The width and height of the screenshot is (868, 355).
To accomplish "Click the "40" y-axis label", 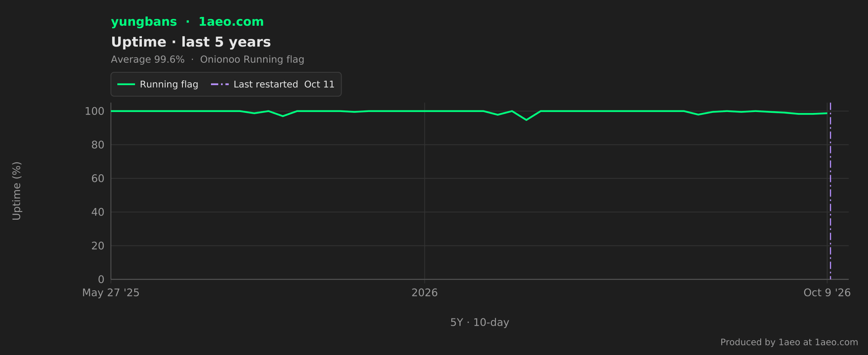I will 98,212.
